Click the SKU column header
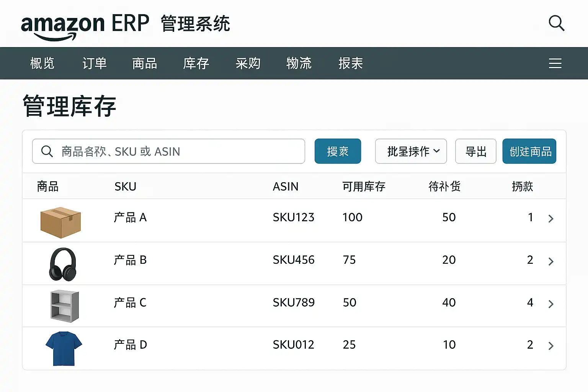588x392 pixels. point(125,186)
